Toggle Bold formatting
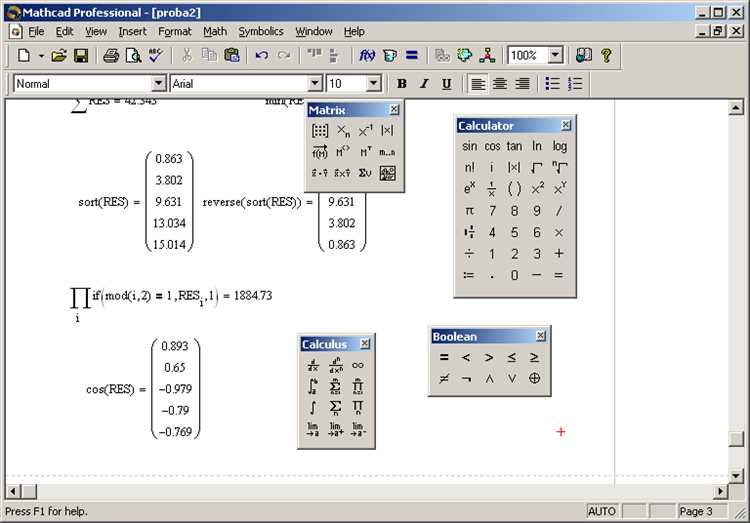 (x=402, y=84)
